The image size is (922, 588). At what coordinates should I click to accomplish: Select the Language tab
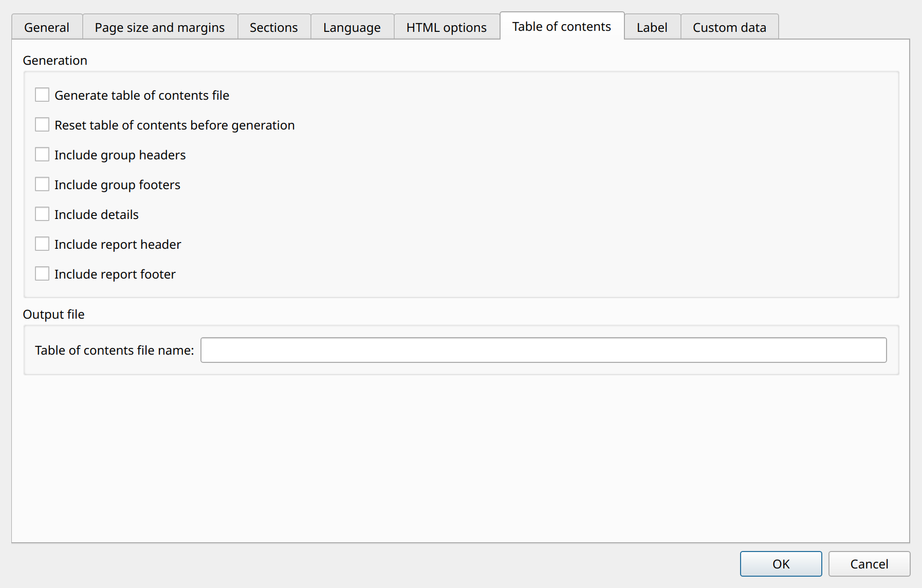click(352, 27)
